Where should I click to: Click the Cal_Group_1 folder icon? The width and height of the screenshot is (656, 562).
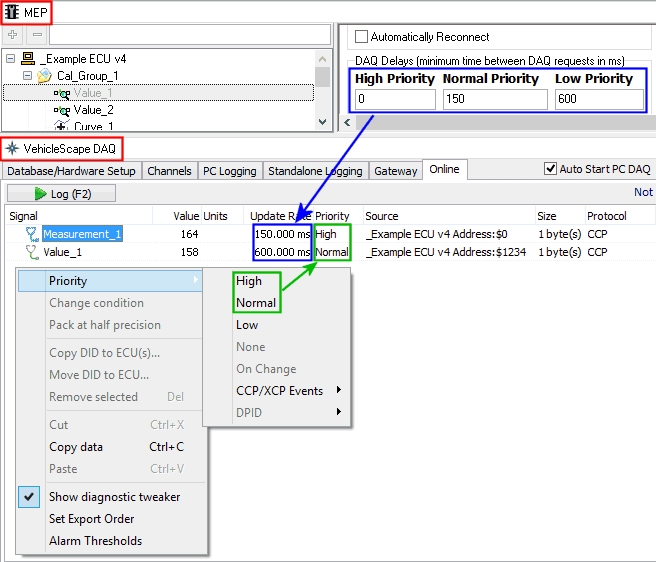tap(44, 76)
